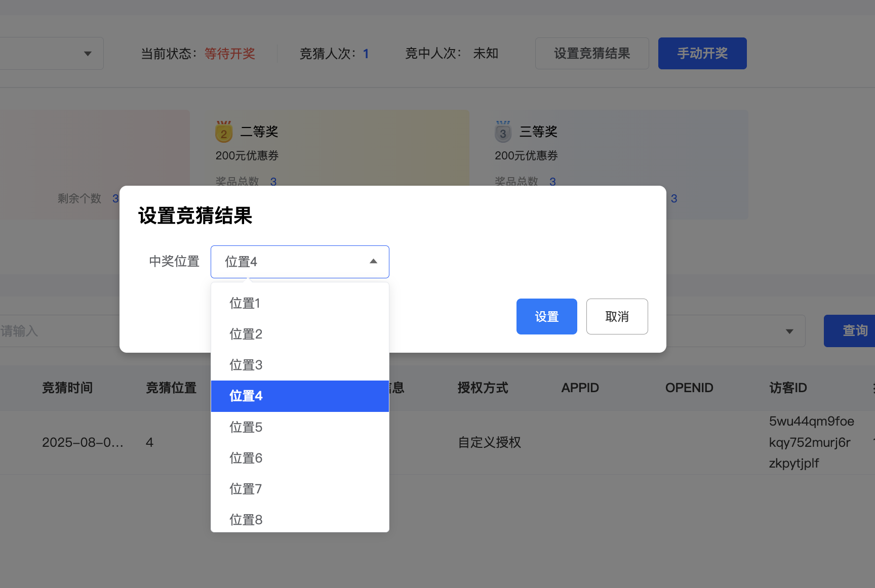Click the 访客ID column header

click(x=787, y=388)
